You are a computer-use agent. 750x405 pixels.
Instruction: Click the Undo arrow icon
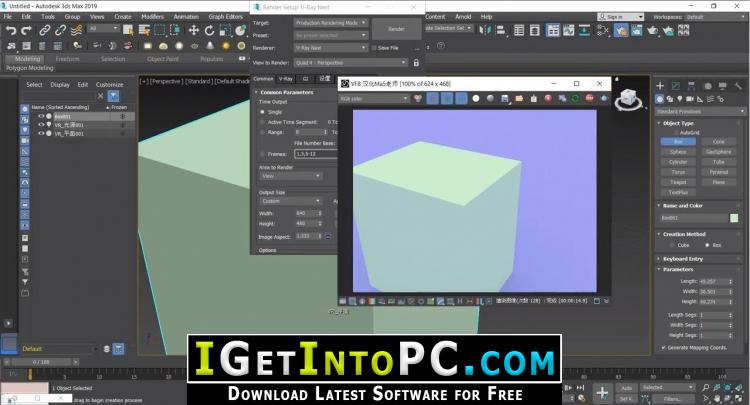point(11,31)
